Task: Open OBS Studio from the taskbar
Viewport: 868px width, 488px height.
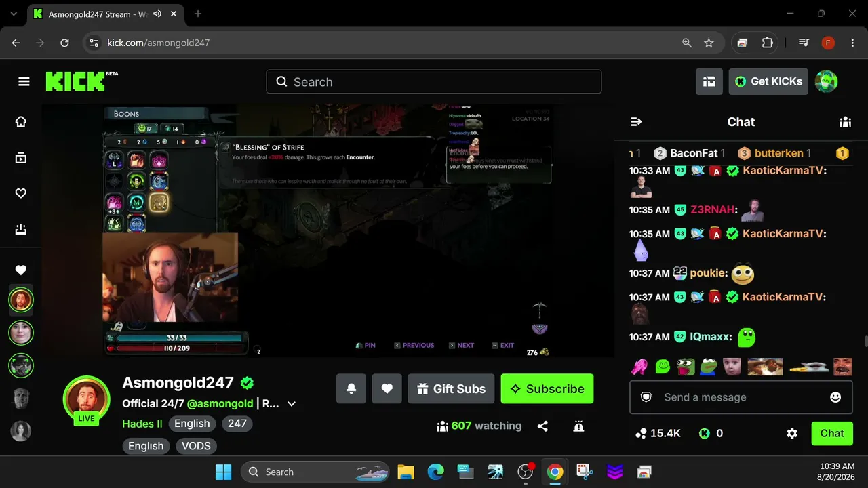Action: point(525,472)
